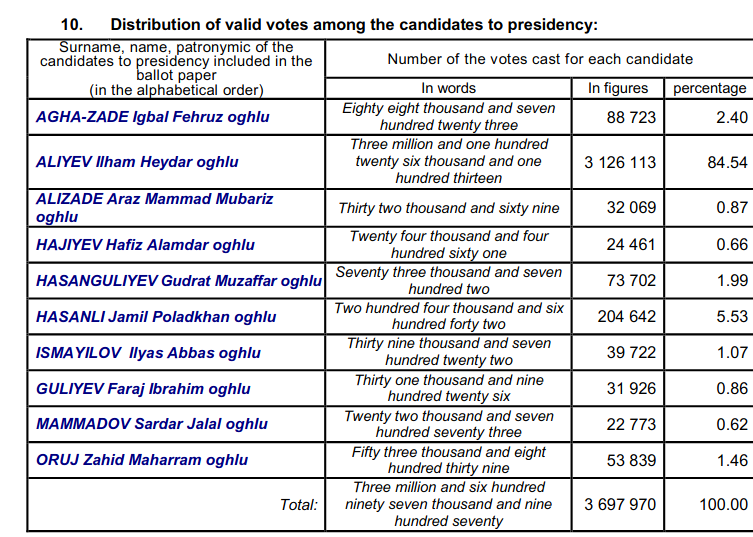Click the 'In figures' column header
Viewport: 753px width, 537px height.
(x=618, y=88)
